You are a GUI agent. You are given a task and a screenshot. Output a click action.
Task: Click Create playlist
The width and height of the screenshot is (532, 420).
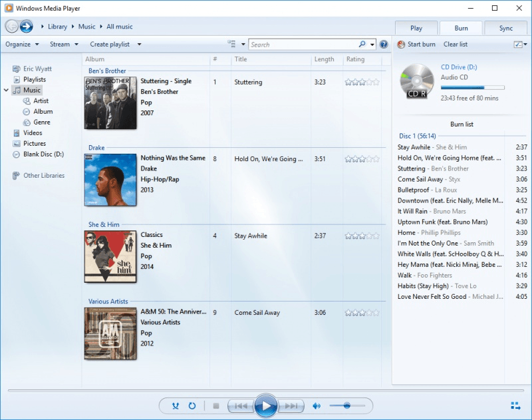pos(110,45)
